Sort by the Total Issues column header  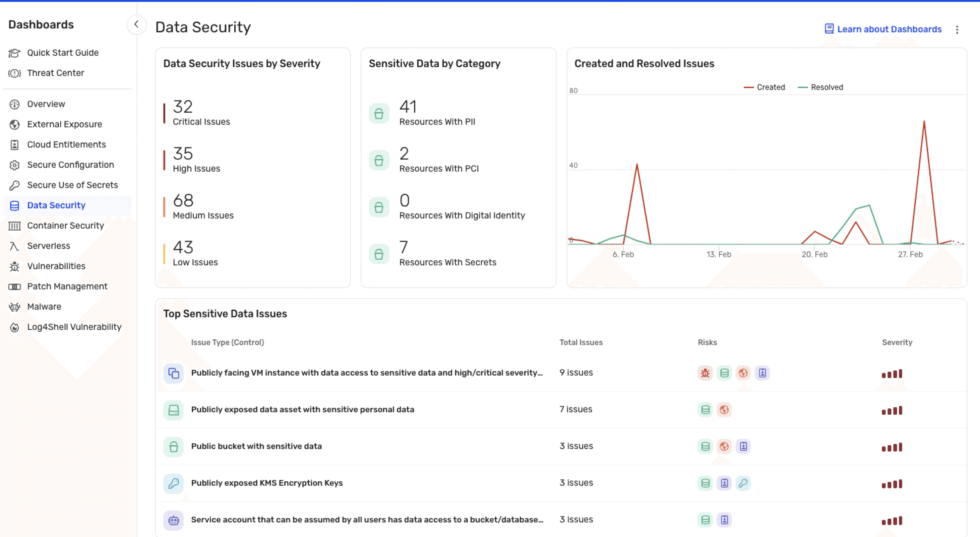[x=581, y=342]
